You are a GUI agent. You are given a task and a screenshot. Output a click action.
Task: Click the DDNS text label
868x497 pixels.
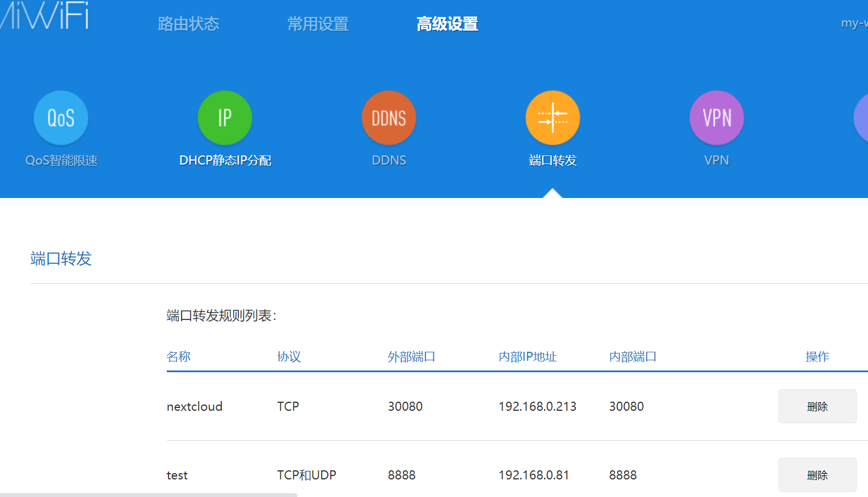tap(389, 160)
